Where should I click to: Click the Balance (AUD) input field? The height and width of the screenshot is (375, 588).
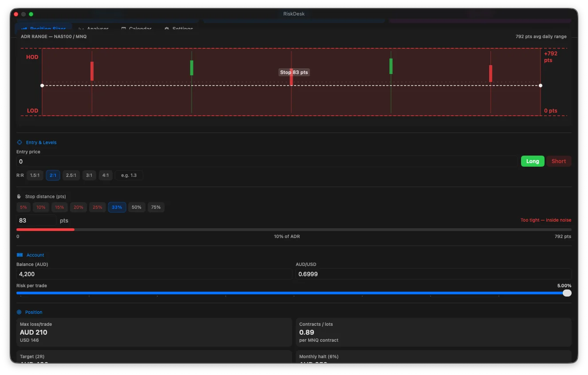[154, 274]
